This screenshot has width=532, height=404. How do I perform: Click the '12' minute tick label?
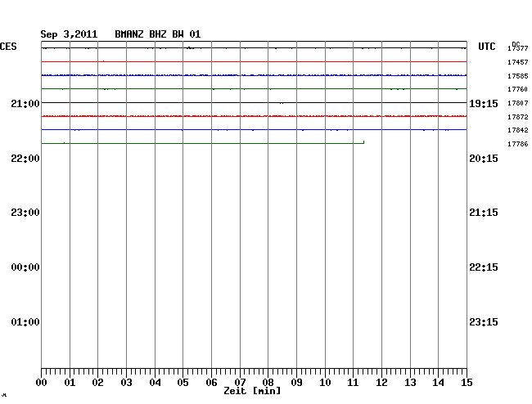tap(381, 383)
